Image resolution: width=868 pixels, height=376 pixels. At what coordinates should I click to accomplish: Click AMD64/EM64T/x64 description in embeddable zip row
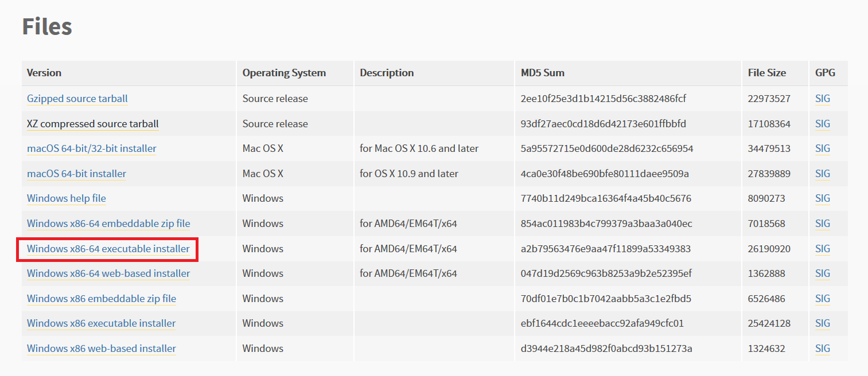click(x=408, y=224)
